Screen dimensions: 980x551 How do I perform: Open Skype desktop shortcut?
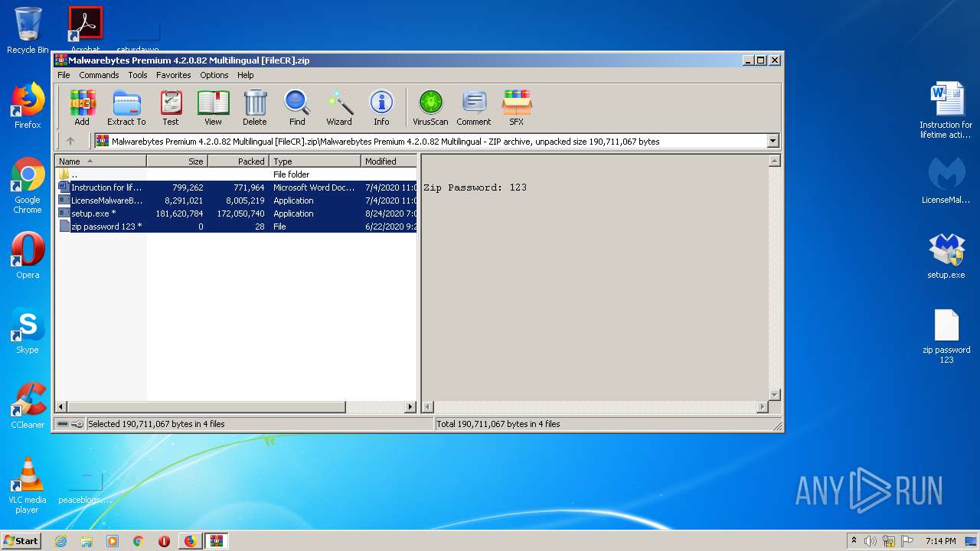(28, 331)
